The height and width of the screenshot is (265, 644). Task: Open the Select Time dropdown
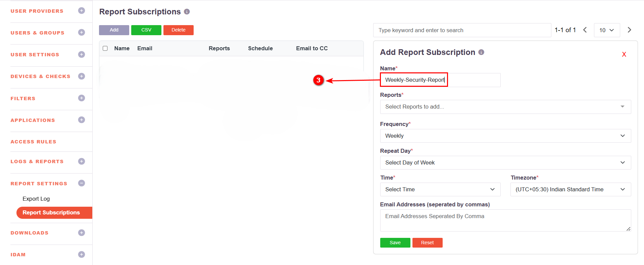pos(440,190)
